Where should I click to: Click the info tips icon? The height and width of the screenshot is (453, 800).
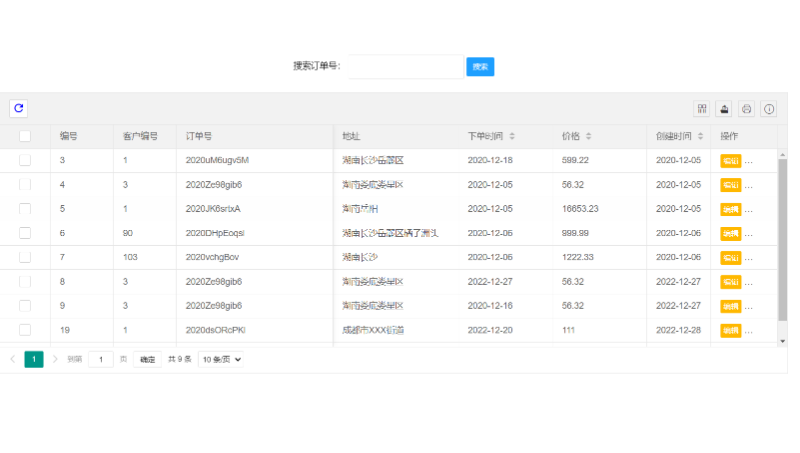[x=768, y=109]
